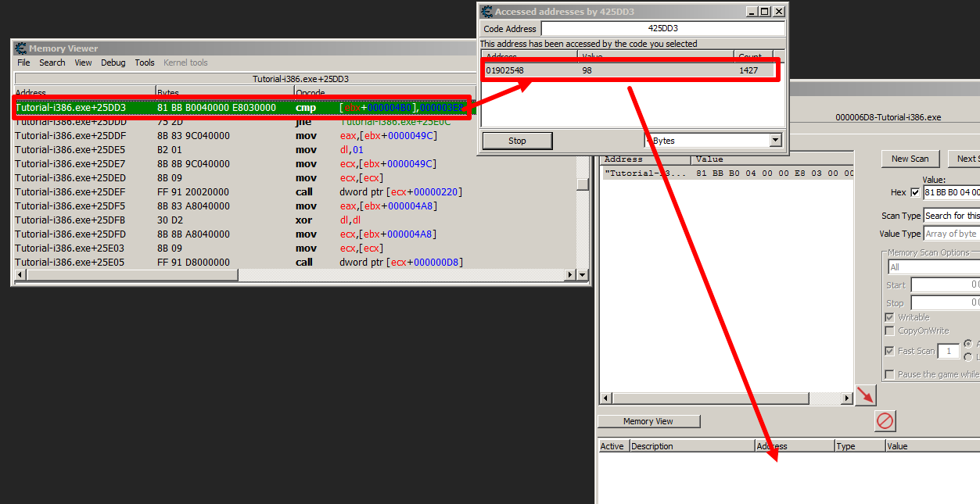Click the red arrow add-address icon

coord(866,395)
